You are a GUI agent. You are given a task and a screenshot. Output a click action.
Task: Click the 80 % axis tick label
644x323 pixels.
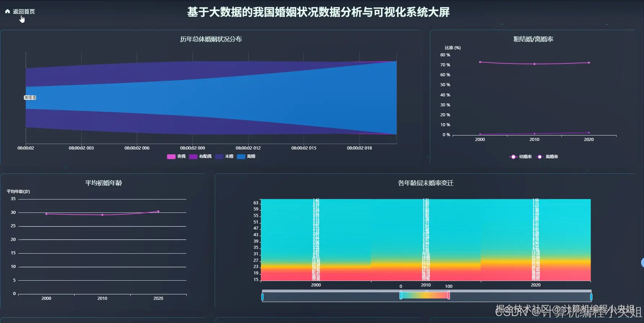click(445, 55)
